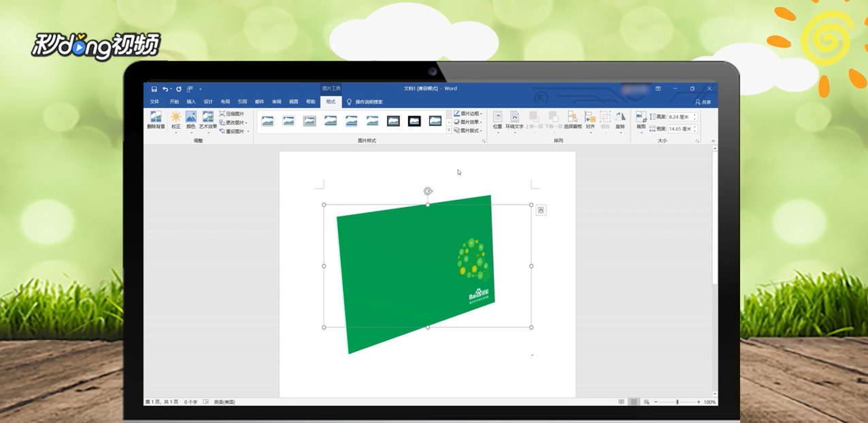Switch to the View (视图) tab
Image resolution: width=868 pixels, height=423 pixels.
[x=293, y=102]
